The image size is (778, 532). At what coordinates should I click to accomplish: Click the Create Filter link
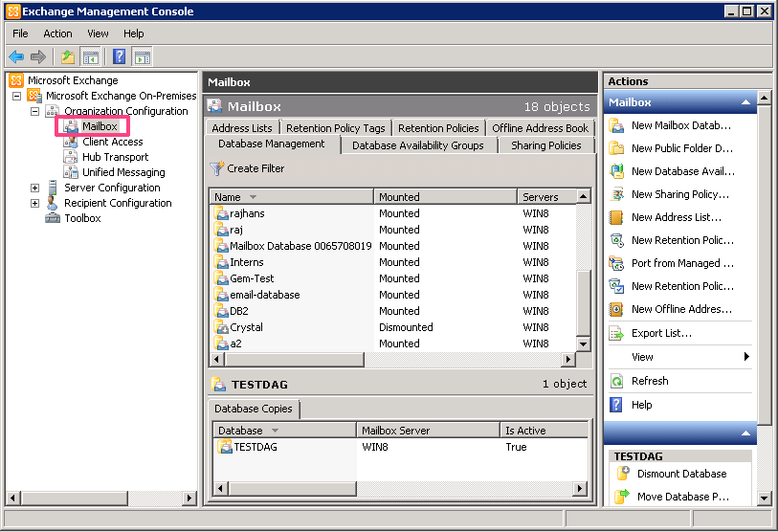coord(256,168)
